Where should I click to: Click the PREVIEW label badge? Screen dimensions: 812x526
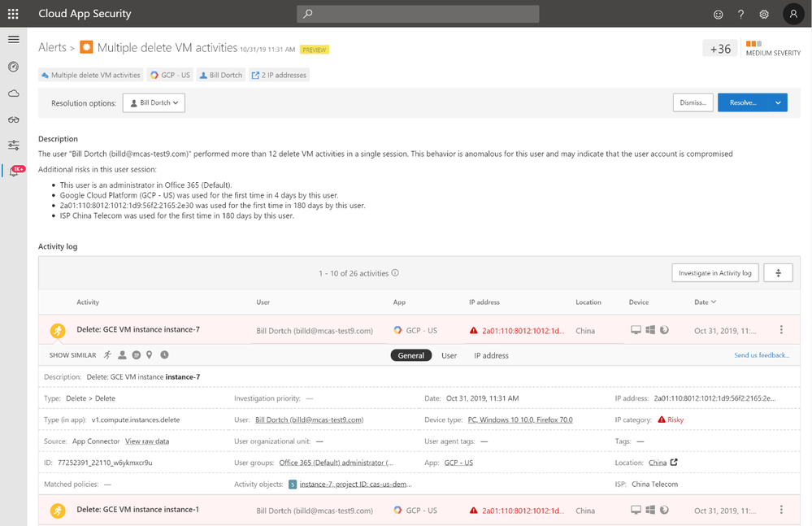point(315,50)
